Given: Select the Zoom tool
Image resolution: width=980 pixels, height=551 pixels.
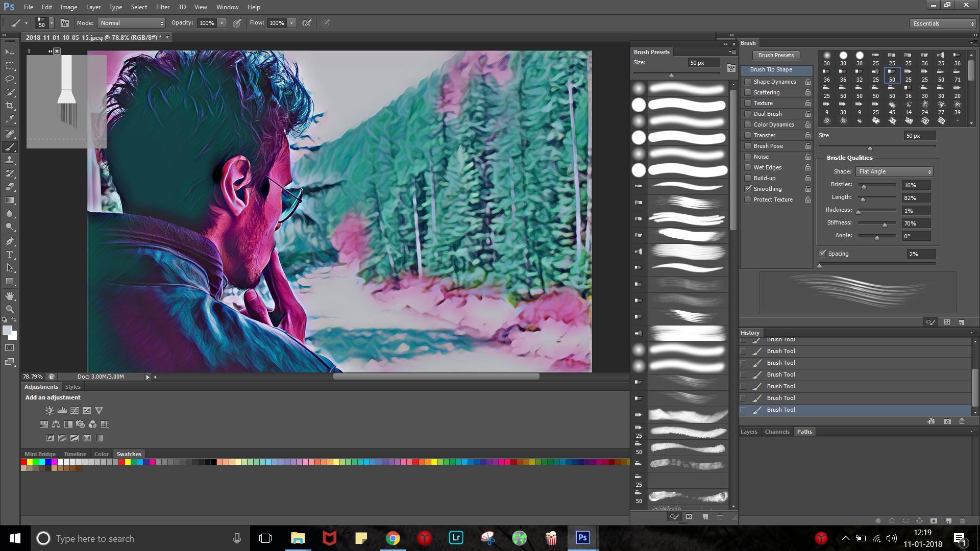Looking at the screenshot, I should tap(10, 309).
